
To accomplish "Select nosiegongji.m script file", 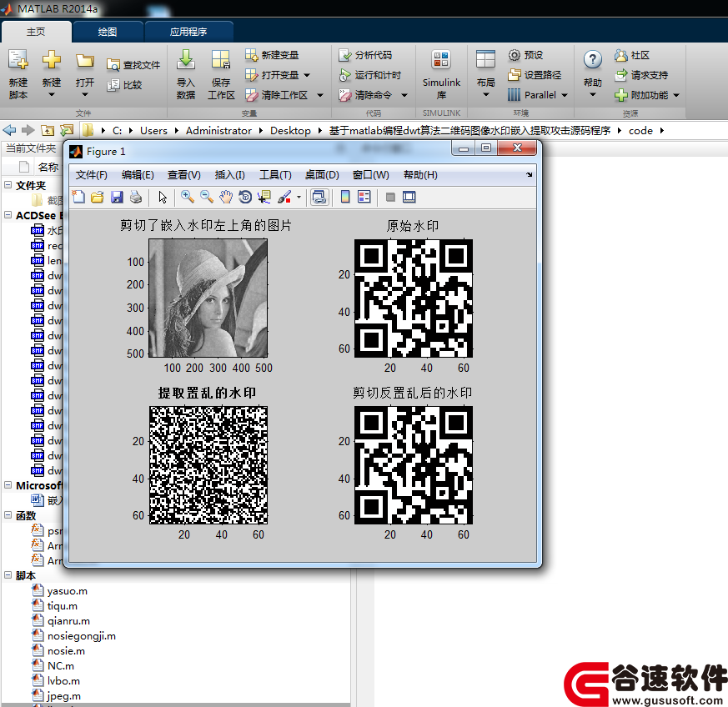I will [81, 636].
